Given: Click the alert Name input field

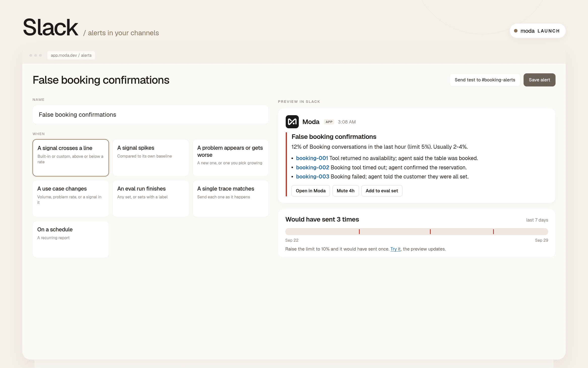Looking at the screenshot, I should coord(151,115).
